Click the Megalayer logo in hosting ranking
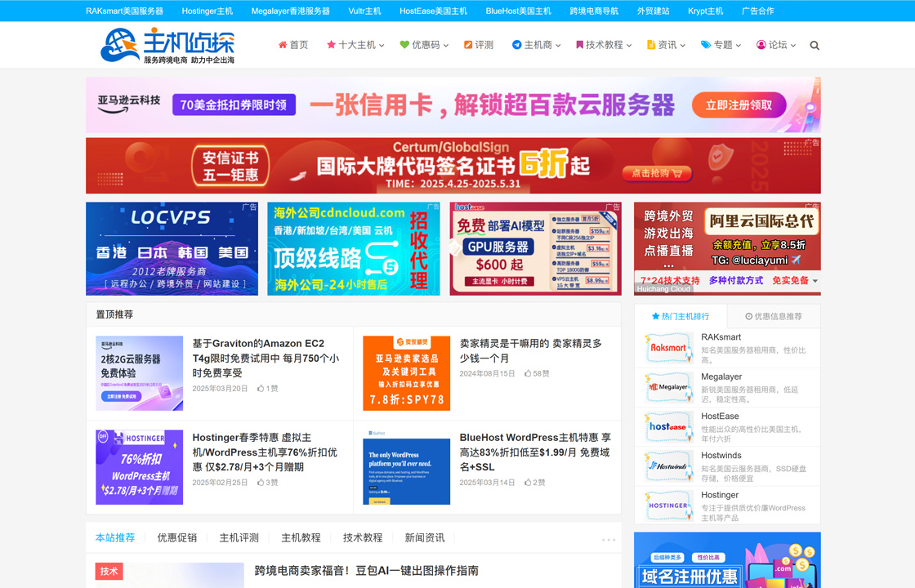This screenshot has width=915, height=588. (668, 387)
